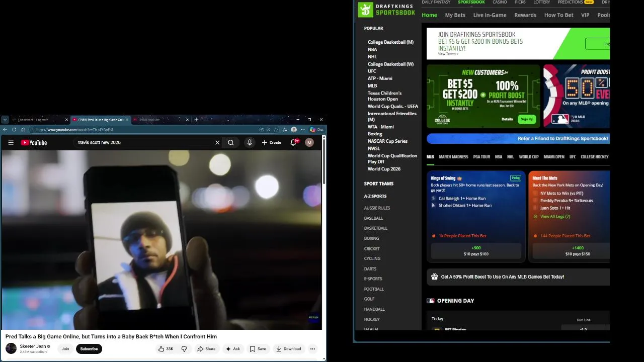Open Copilot Chat in browser toolbar
The height and width of the screenshot is (362, 644).
click(x=317, y=130)
